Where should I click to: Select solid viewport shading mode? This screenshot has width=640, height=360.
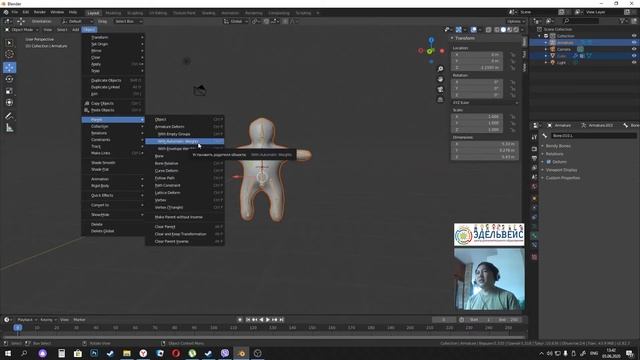(503, 30)
